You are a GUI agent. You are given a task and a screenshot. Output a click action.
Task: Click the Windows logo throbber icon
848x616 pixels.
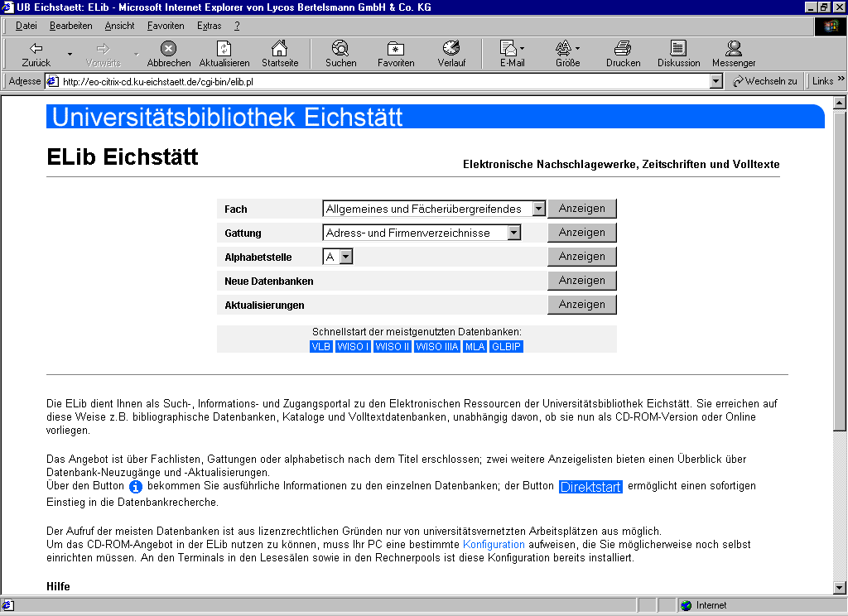coord(830,26)
